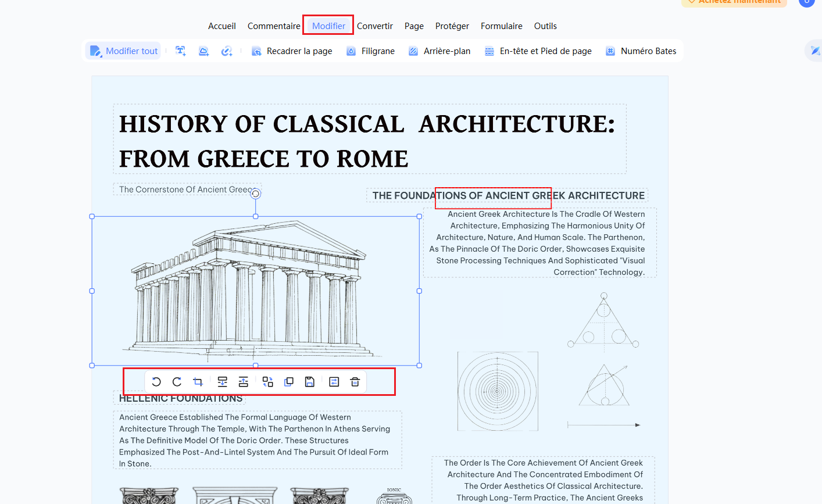
Task: Select the add text tool icon
Action: pyautogui.click(x=181, y=51)
